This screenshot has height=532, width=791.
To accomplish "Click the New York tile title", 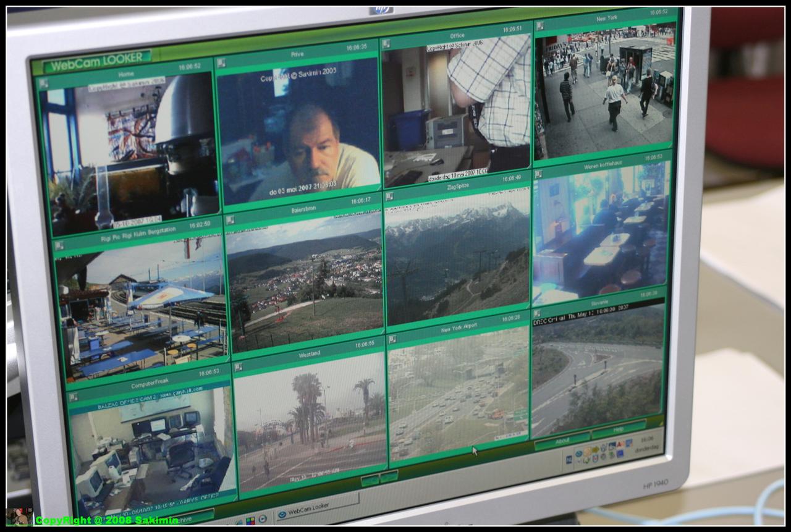I will click(x=607, y=19).
